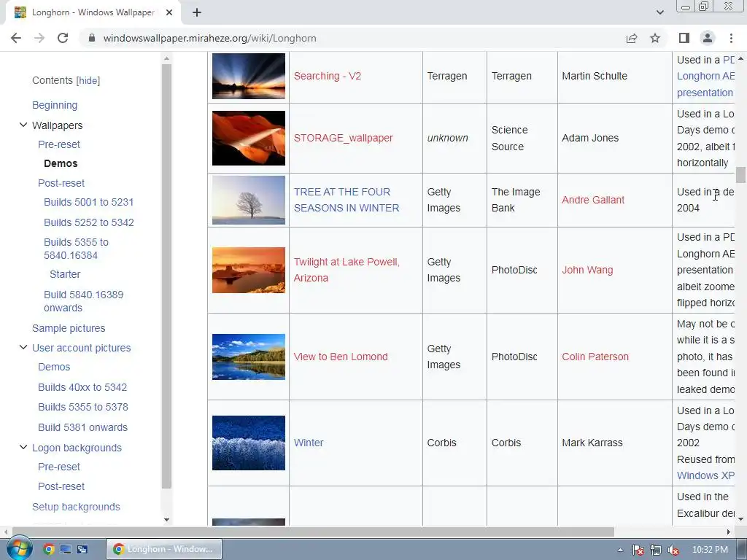Viewport: 747px width, 560px height.
Task: Open Colin Paterson author page
Action: 595,356
